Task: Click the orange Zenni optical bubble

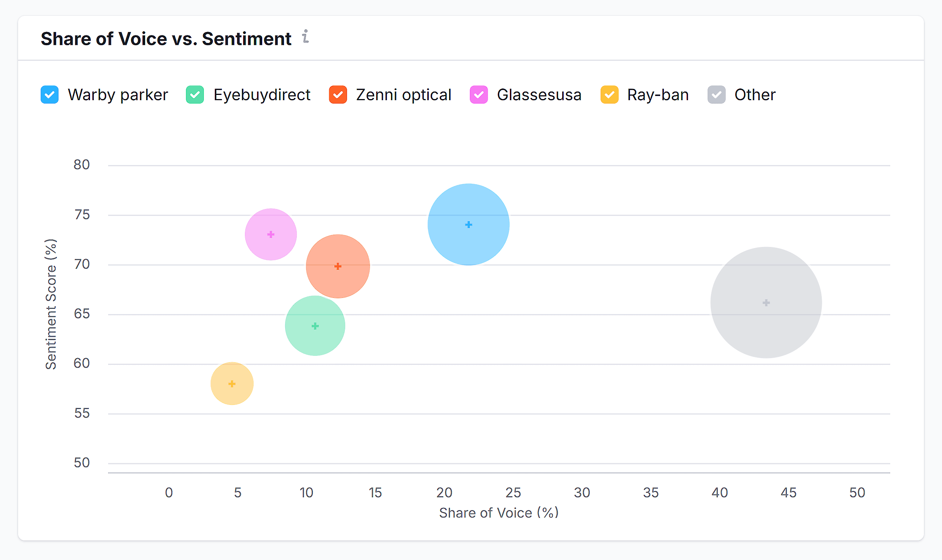Action: pyautogui.click(x=338, y=266)
